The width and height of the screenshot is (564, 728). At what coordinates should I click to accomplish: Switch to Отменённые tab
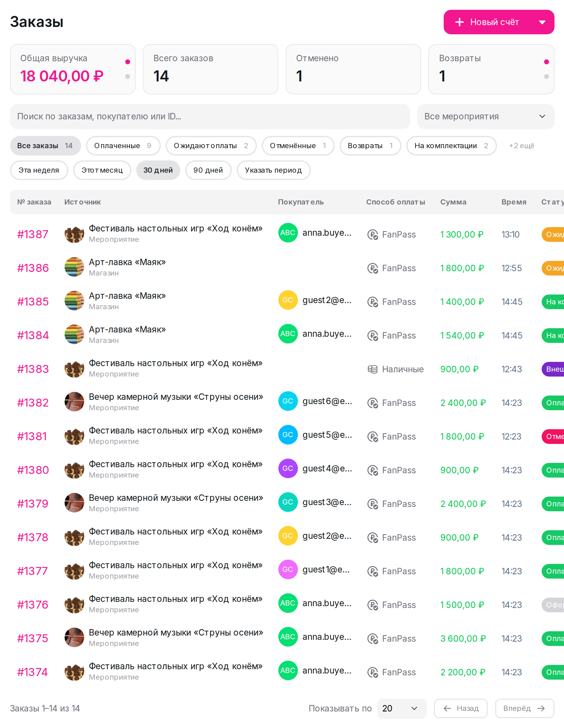click(298, 146)
